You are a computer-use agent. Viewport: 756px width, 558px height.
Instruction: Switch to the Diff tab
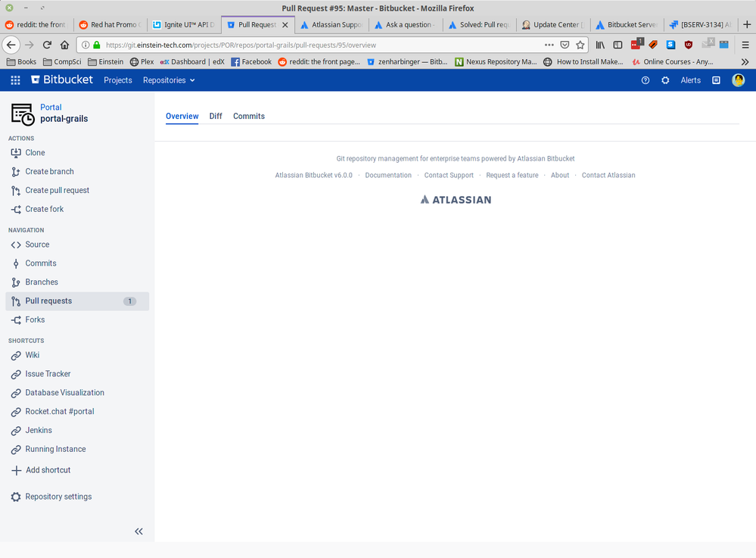(x=216, y=116)
